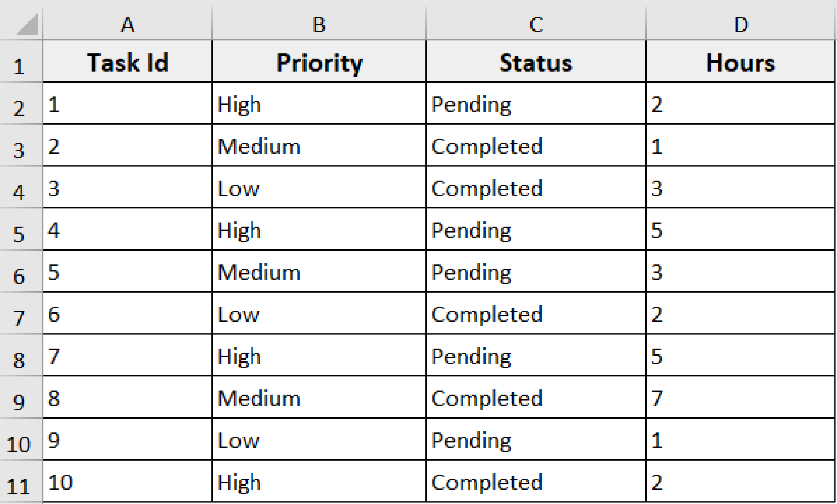Click the Hours header cell
The image size is (837, 504).
tap(741, 62)
